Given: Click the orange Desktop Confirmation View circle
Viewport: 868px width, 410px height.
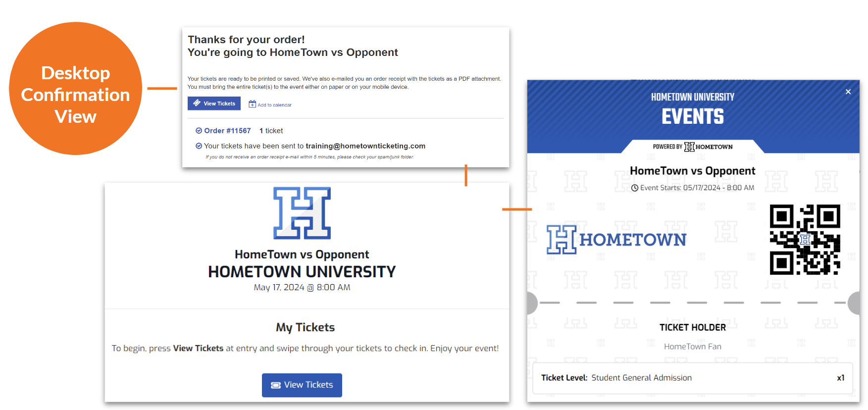Looking at the screenshot, I should coord(76,89).
